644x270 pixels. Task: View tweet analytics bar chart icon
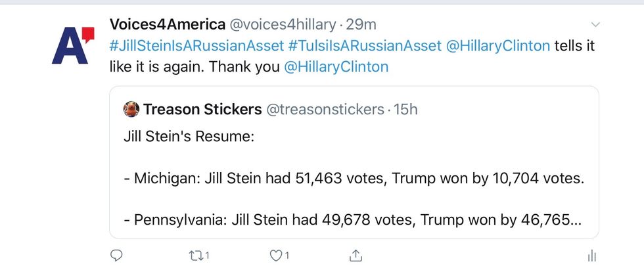point(591,255)
